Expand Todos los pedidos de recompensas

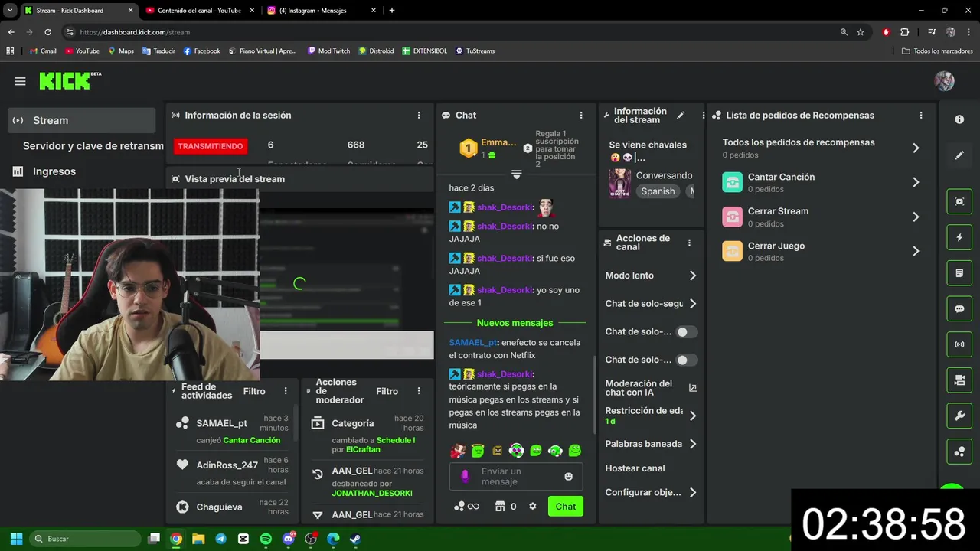[x=916, y=148]
